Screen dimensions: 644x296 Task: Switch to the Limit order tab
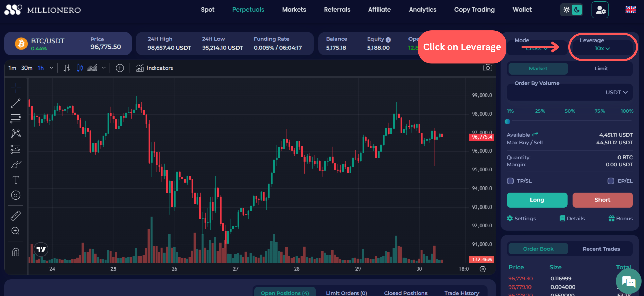[601, 69]
